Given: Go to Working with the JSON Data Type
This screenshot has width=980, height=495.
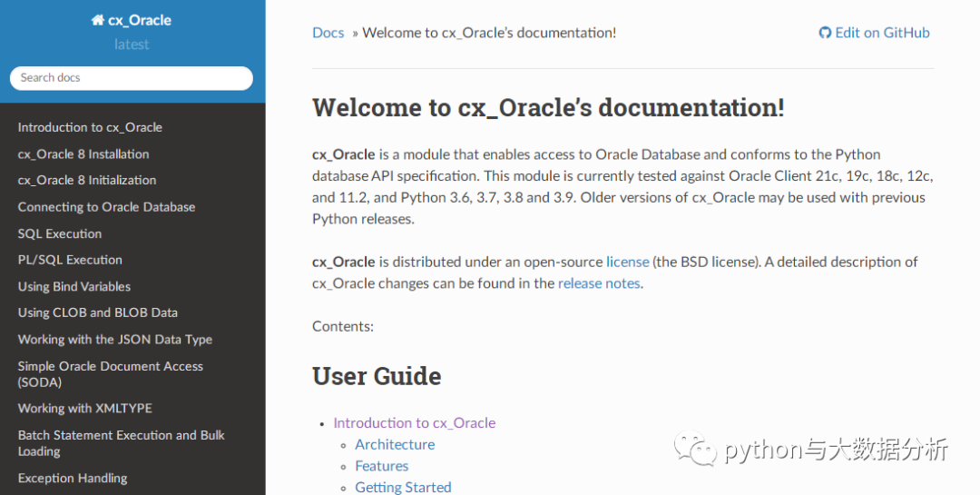Looking at the screenshot, I should pos(115,339).
